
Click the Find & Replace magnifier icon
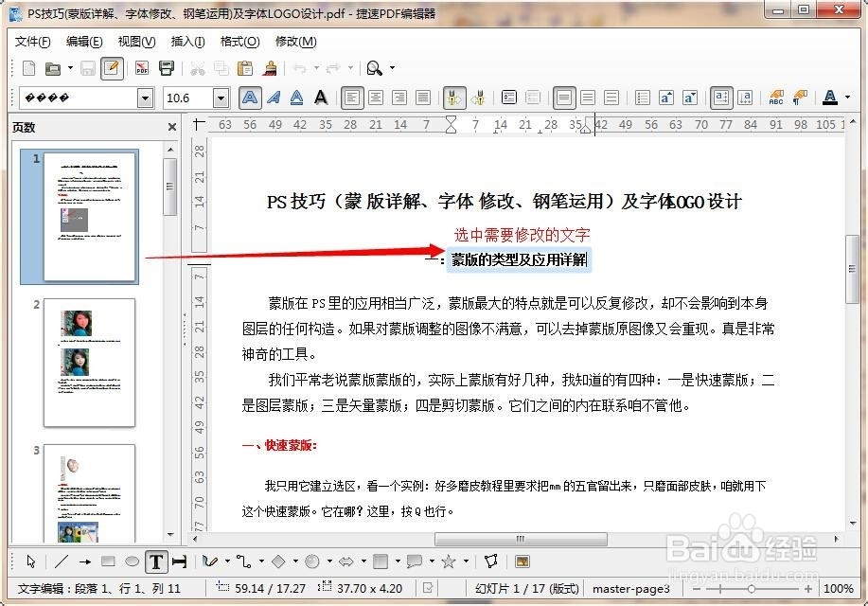tap(373, 68)
